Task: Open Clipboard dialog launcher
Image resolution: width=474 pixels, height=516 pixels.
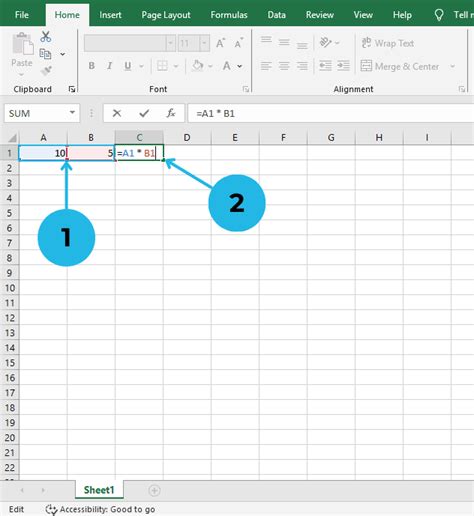Action: [x=72, y=89]
